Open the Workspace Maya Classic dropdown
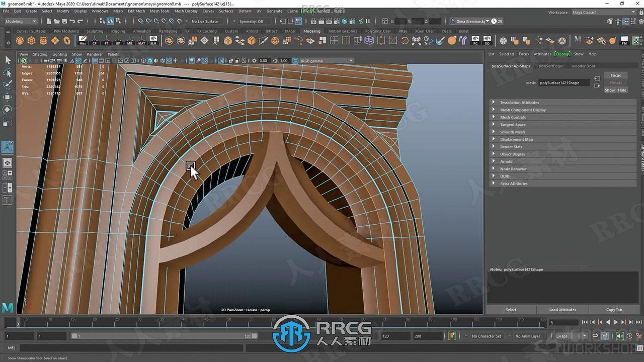 point(604,12)
